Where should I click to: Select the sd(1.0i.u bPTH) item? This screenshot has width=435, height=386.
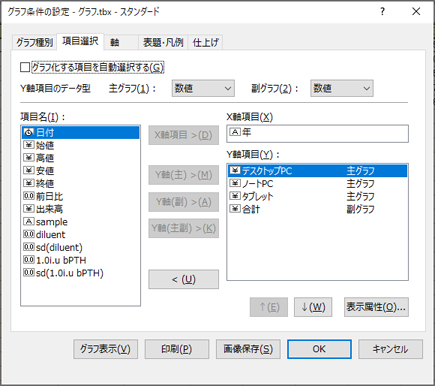coord(80,273)
